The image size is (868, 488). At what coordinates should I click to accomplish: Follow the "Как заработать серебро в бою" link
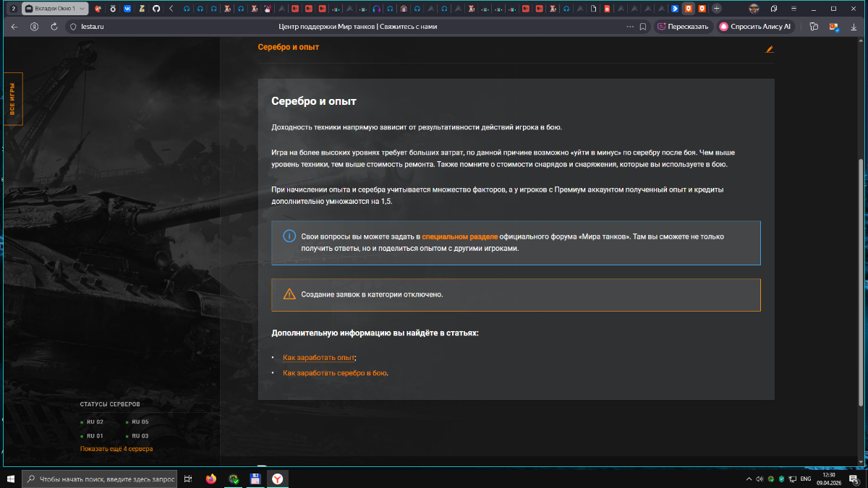tap(335, 373)
